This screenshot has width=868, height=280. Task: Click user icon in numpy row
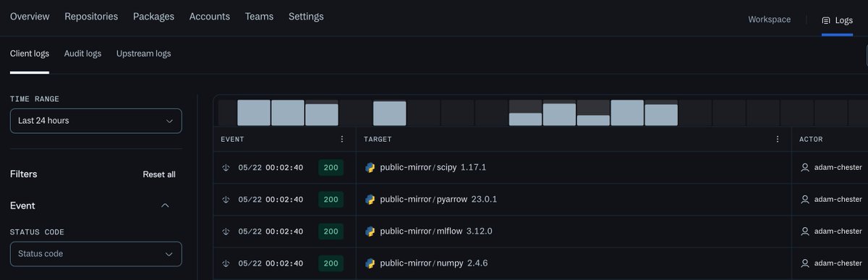(x=804, y=263)
